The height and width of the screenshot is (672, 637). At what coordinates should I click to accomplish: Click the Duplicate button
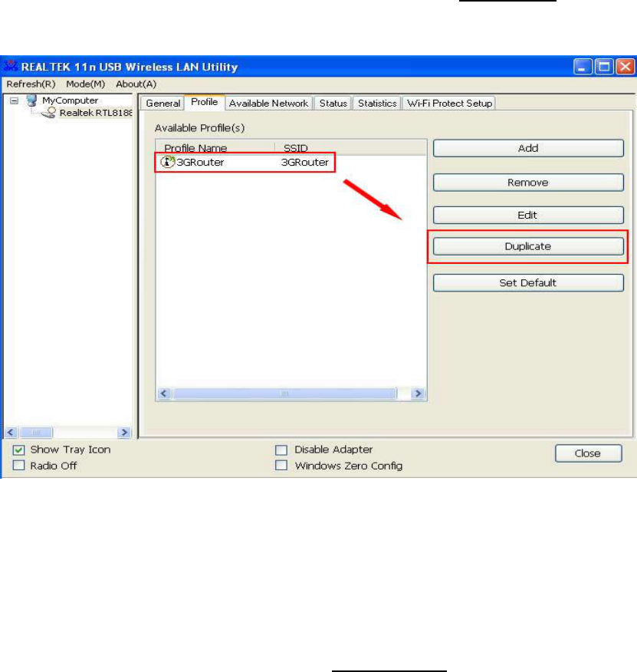coord(528,246)
